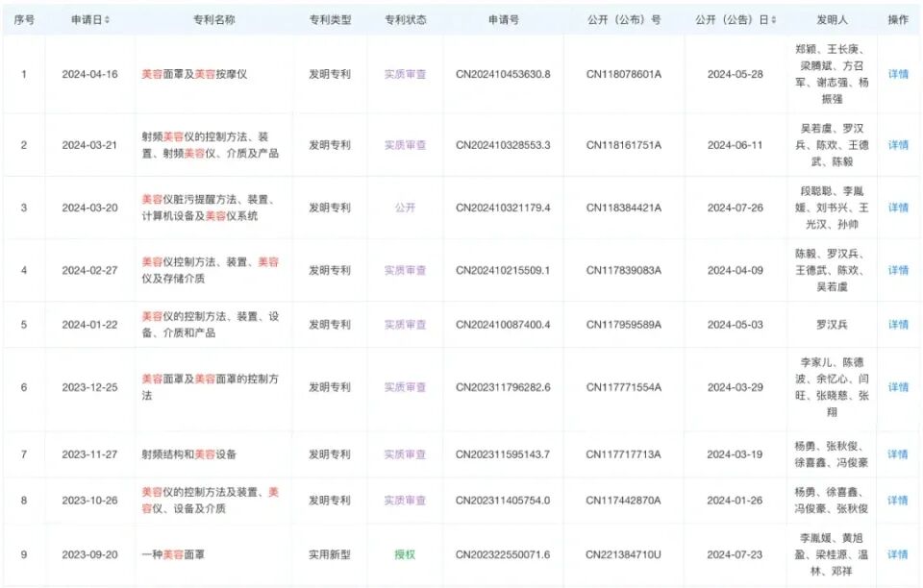This screenshot has height=588, width=923.
Task: Click application number CN202410087400.4
Action: coord(503,325)
